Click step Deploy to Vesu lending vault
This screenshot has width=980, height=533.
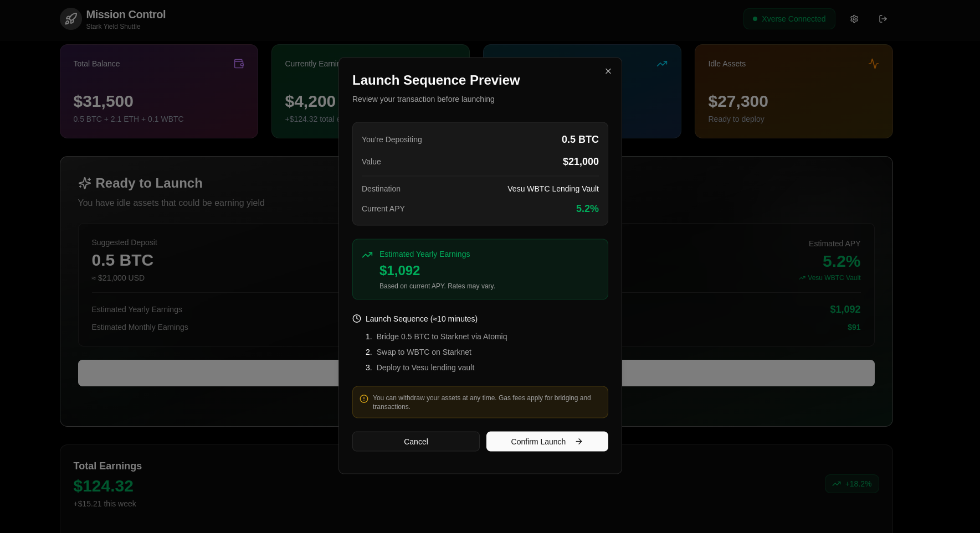425,368
